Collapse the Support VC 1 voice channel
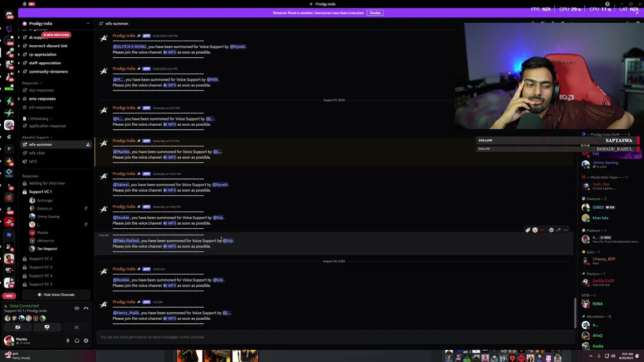 click(40, 192)
